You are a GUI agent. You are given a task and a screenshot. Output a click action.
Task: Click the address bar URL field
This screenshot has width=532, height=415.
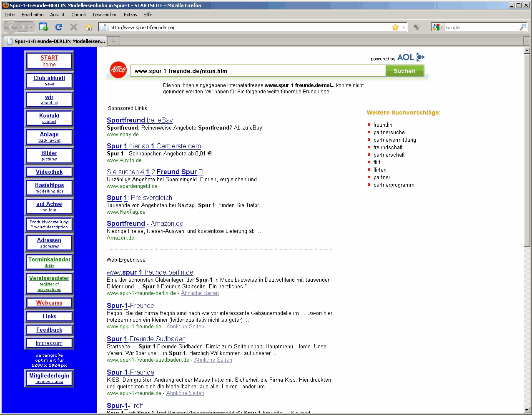[x=249, y=27]
